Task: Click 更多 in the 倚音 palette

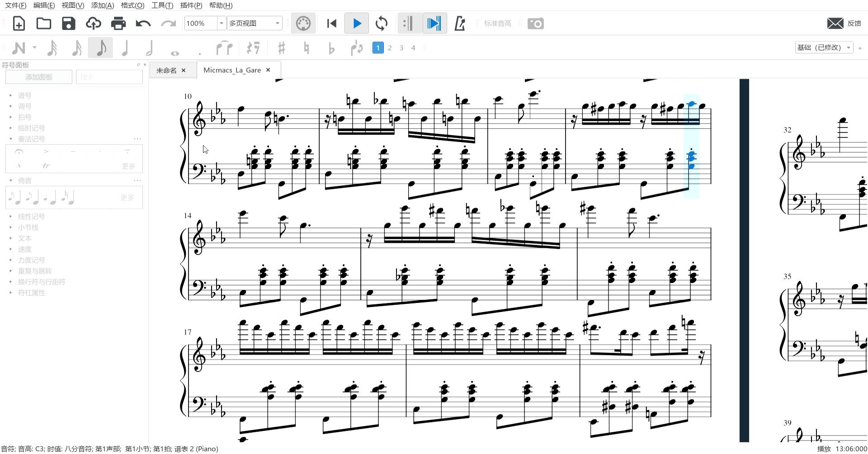Action: click(127, 198)
